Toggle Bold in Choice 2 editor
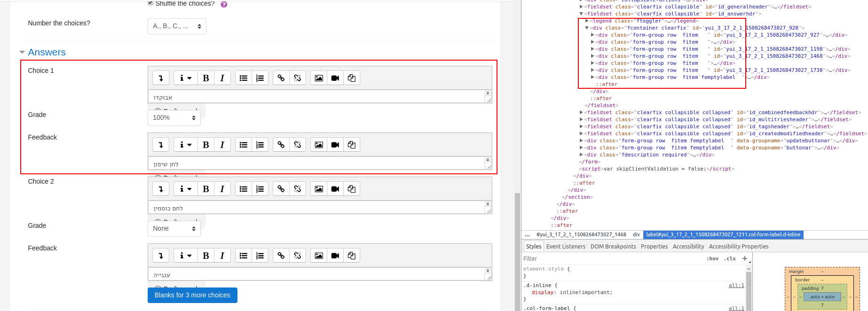 (205, 189)
